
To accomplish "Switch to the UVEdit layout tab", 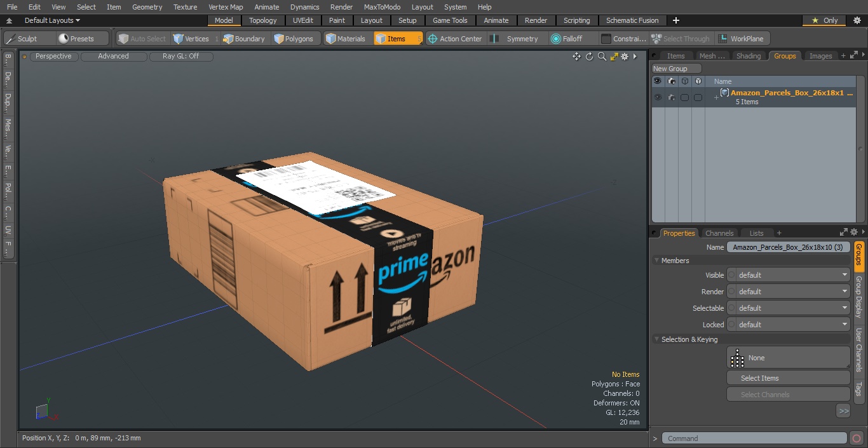I will click(303, 20).
